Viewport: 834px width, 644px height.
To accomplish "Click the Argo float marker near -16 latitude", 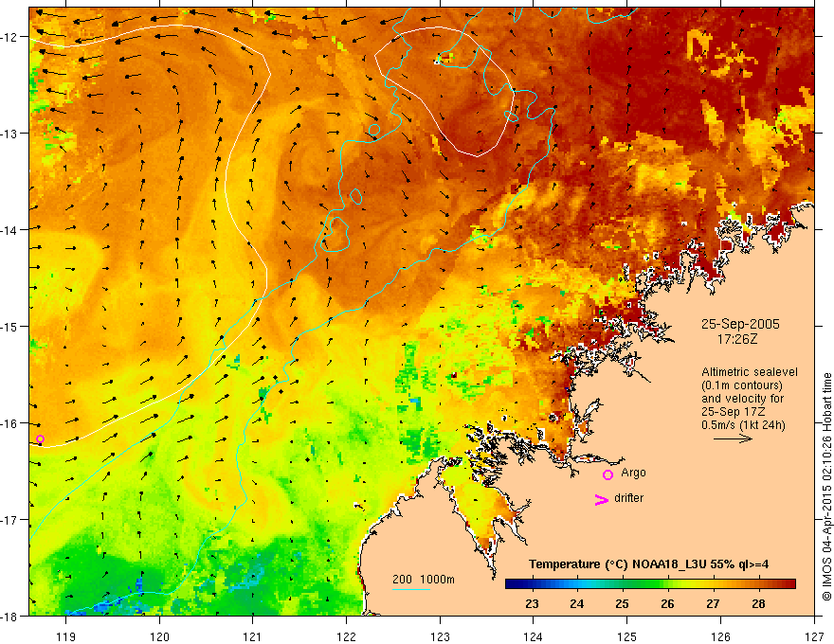I will click(x=40, y=438).
